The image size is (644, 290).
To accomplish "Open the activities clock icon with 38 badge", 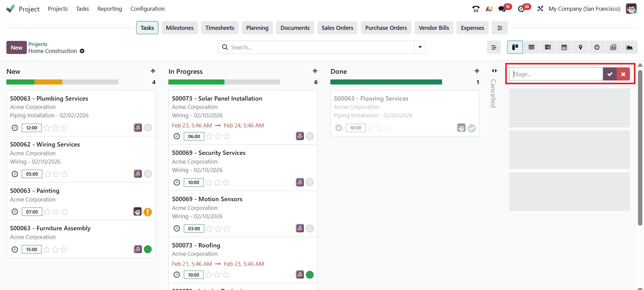I will (521, 9).
